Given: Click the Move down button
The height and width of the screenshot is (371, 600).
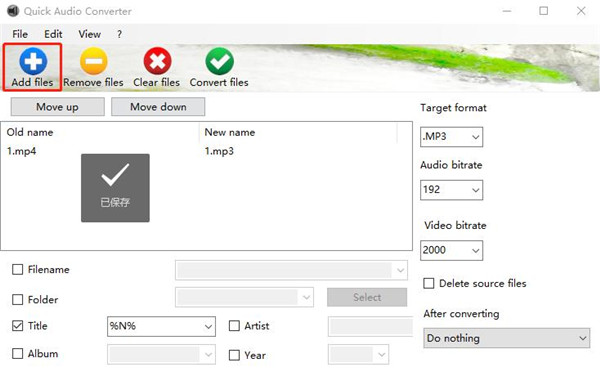Looking at the screenshot, I should pos(158,107).
